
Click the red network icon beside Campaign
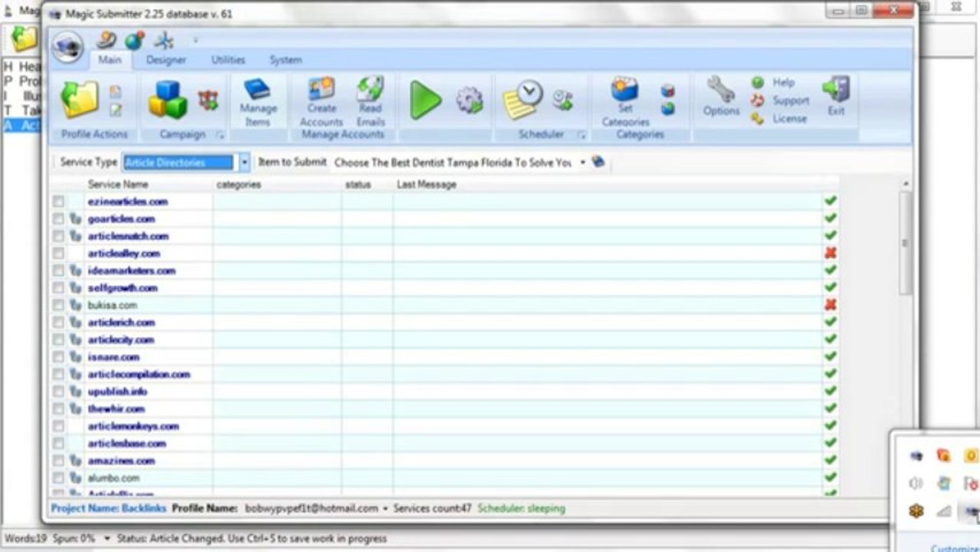point(208,100)
